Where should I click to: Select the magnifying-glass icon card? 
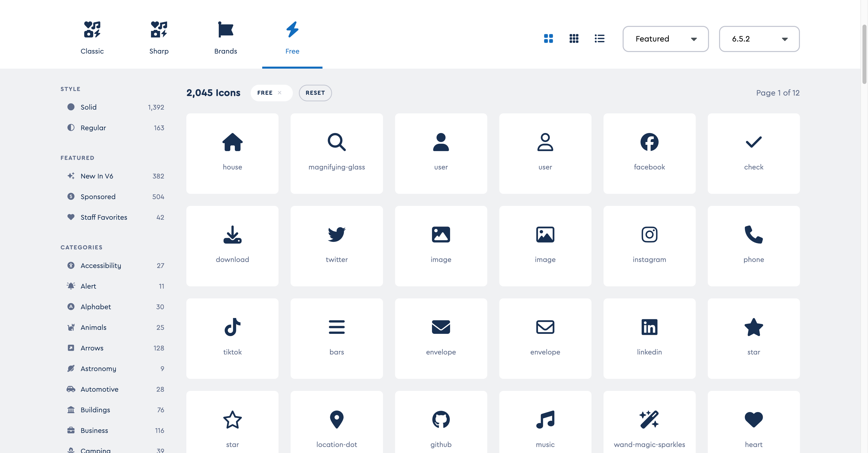[337, 154]
